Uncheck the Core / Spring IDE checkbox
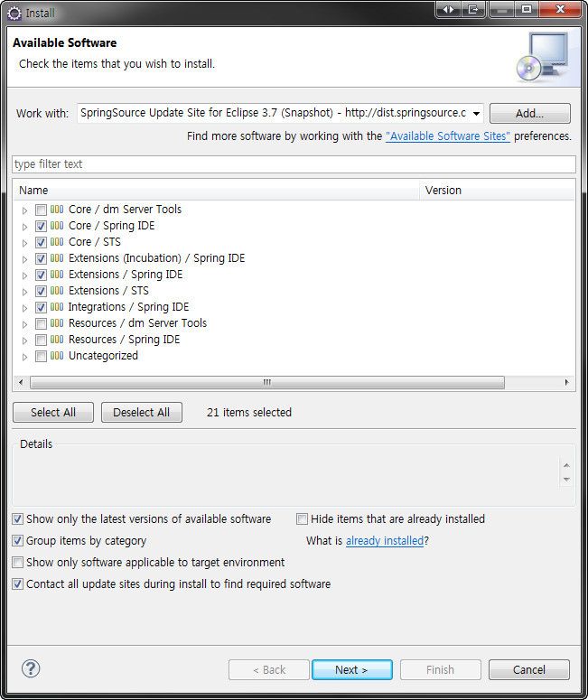588x700 pixels. point(41,226)
